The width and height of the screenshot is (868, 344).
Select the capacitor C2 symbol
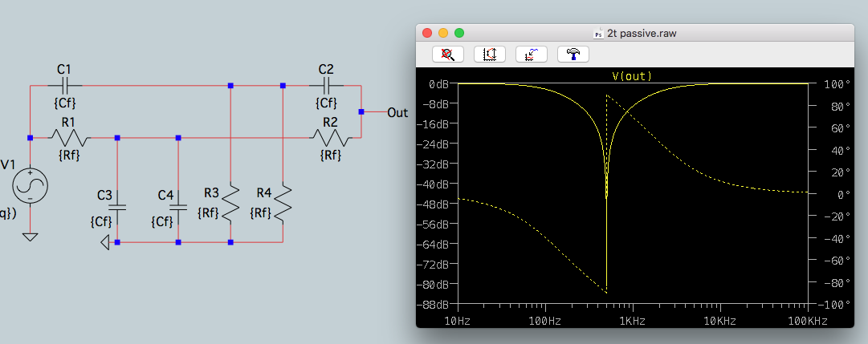tap(326, 86)
